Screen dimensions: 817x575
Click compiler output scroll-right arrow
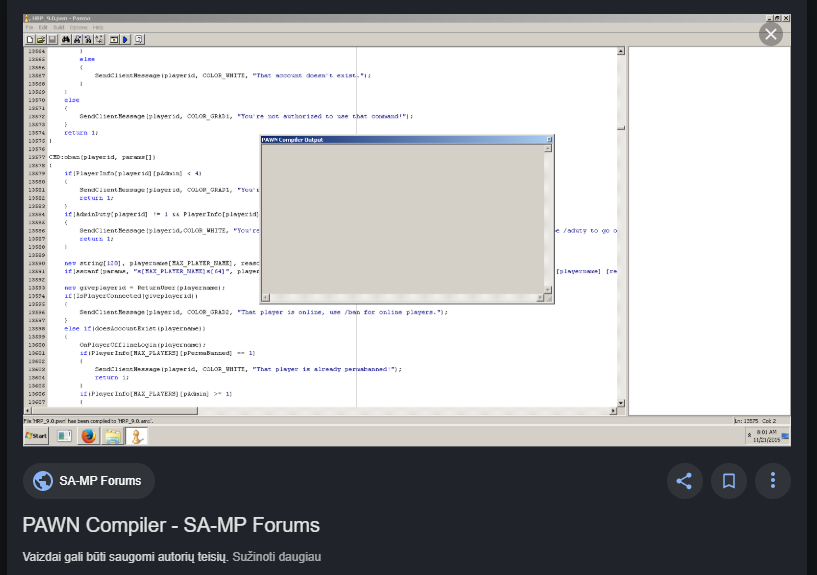[x=540, y=297]
